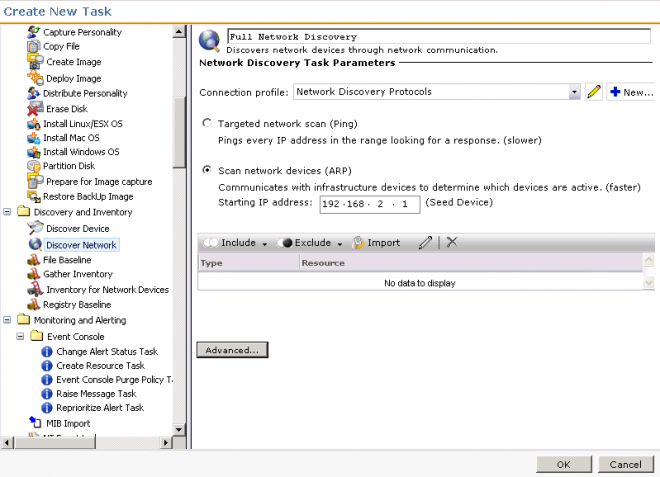Click the tree vertical scrollbar thumb

[179, 132]
